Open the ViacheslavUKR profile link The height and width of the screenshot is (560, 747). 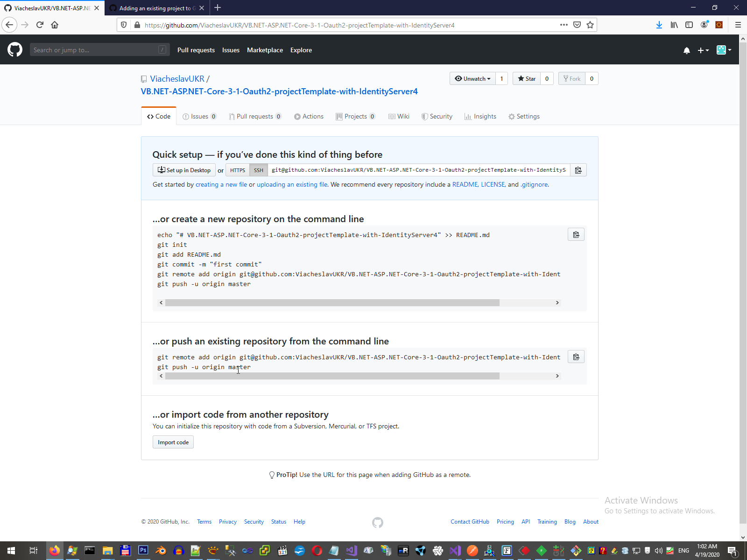point(177,79)
